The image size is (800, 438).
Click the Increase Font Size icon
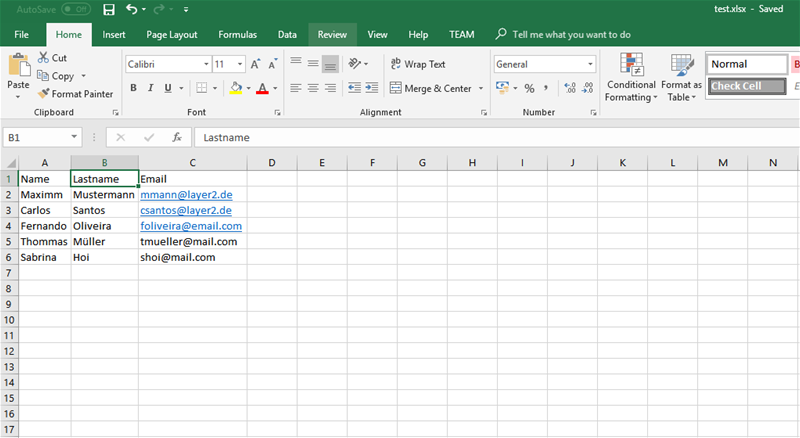256,64
